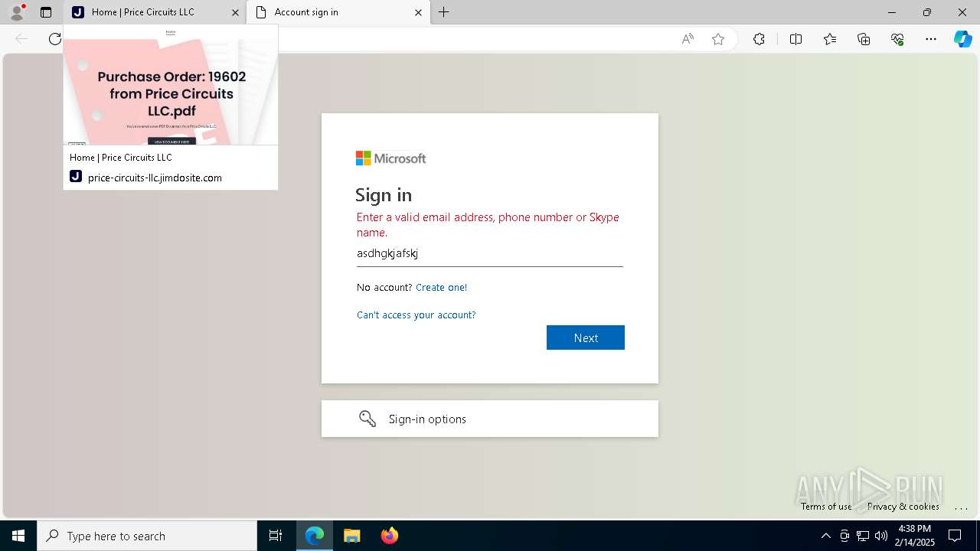Open the volume tray icon

(x=881, y=536)
